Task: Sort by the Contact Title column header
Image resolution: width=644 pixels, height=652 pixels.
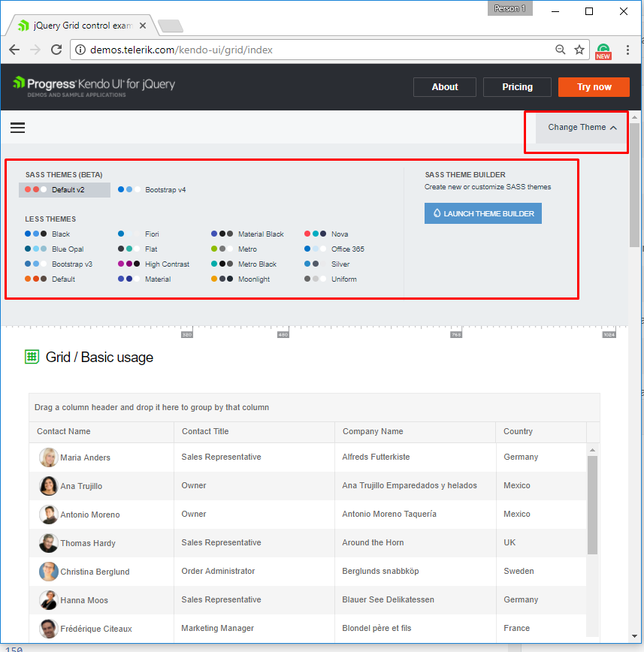Action: [x=254, y=432]
